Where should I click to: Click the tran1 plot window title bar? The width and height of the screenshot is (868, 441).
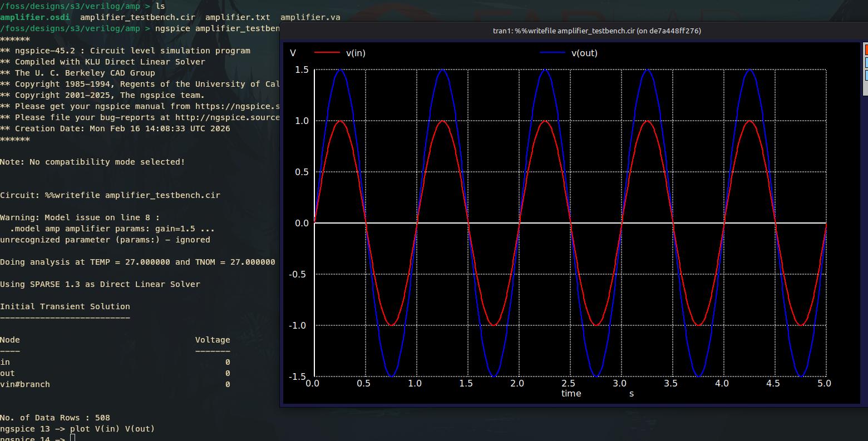click(596, 31)
